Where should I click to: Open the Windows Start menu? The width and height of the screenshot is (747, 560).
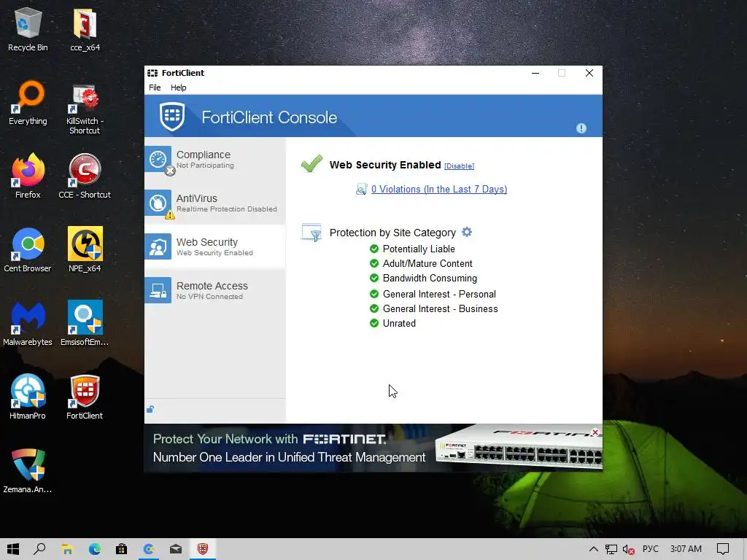point(13,549)
